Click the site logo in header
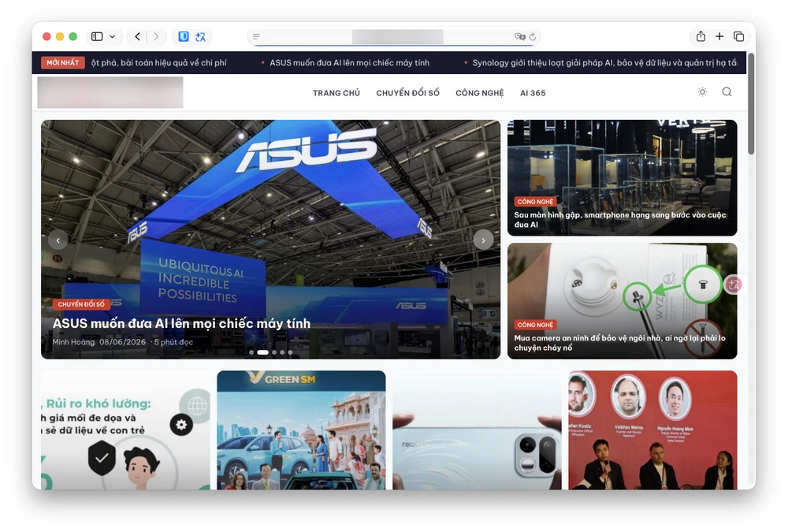 110,92
